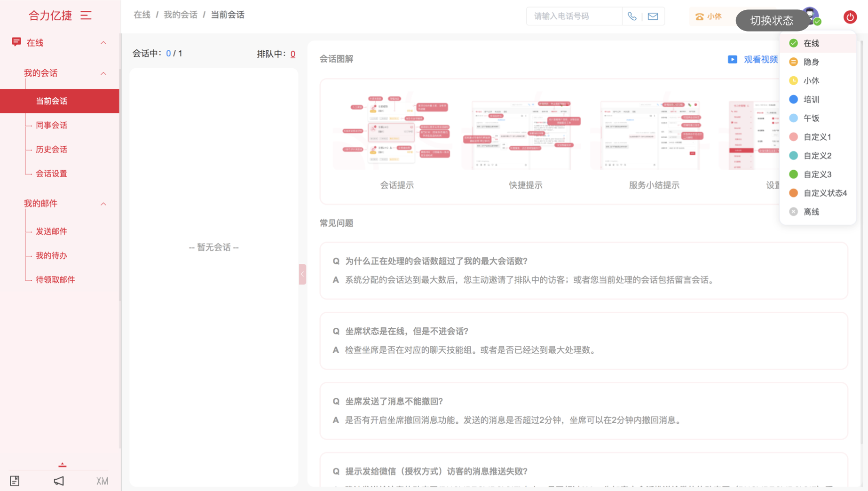Click the hamburger menu icon beside logo
Screen dimensions: 868x491
coord(86,16)
